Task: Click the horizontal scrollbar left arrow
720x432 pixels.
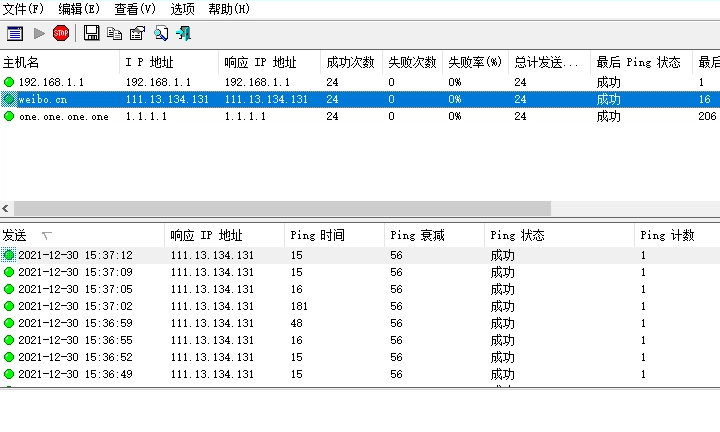Action: (x=6, y=209)
